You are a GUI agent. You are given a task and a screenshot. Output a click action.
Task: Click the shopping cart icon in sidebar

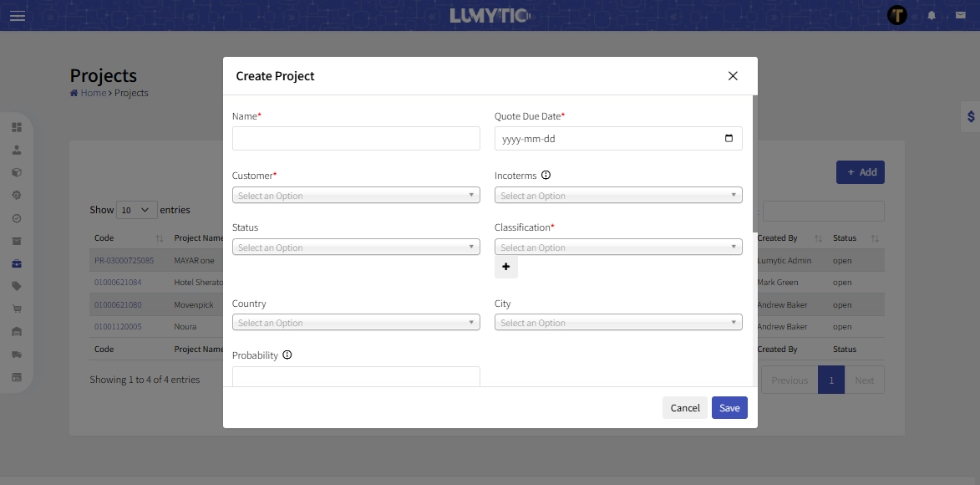pyautogui.click(x=18, y=307)
